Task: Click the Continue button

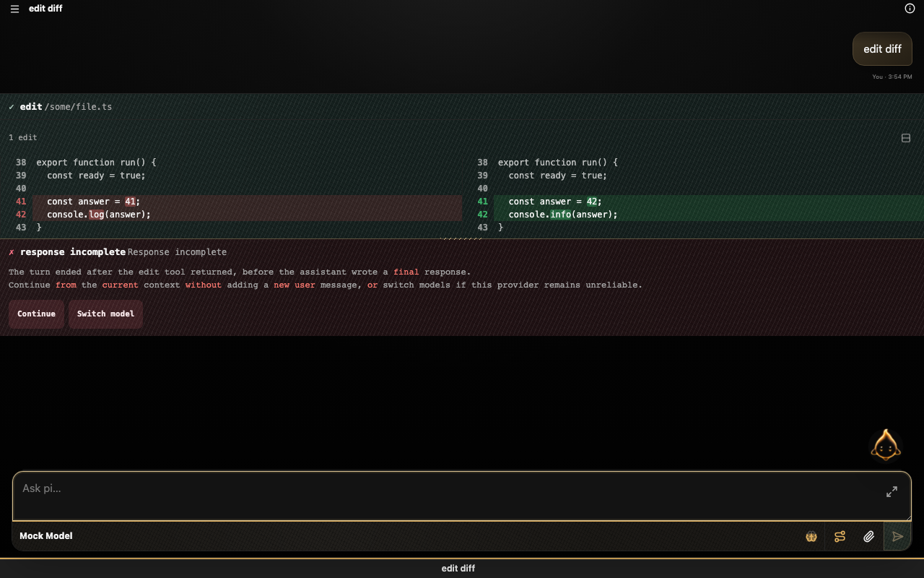Action: [36, 314]
